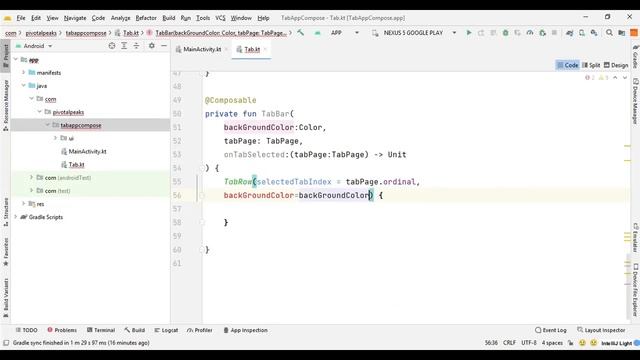
Task: Expand com (androidTest) package
Action: click(31, 178)
